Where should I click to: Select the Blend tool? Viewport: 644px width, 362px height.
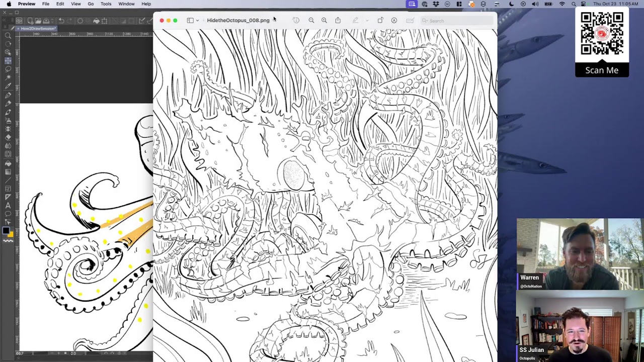[8, 145]
